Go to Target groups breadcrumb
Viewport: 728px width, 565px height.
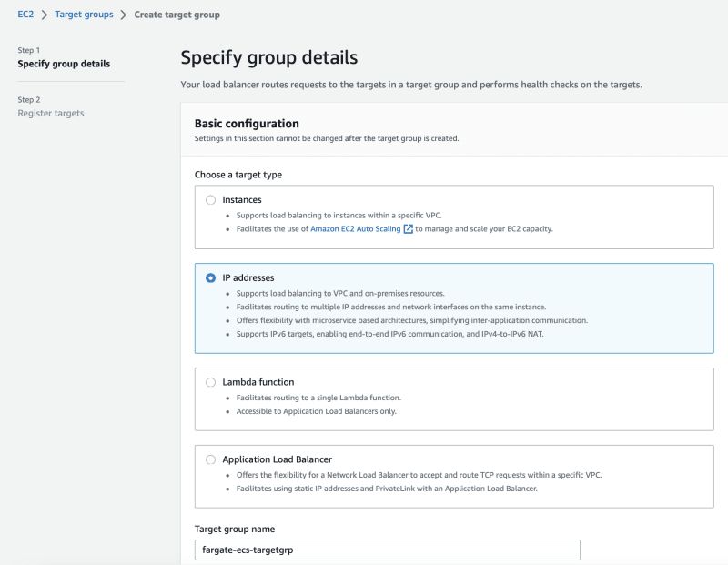pos(84,15)
